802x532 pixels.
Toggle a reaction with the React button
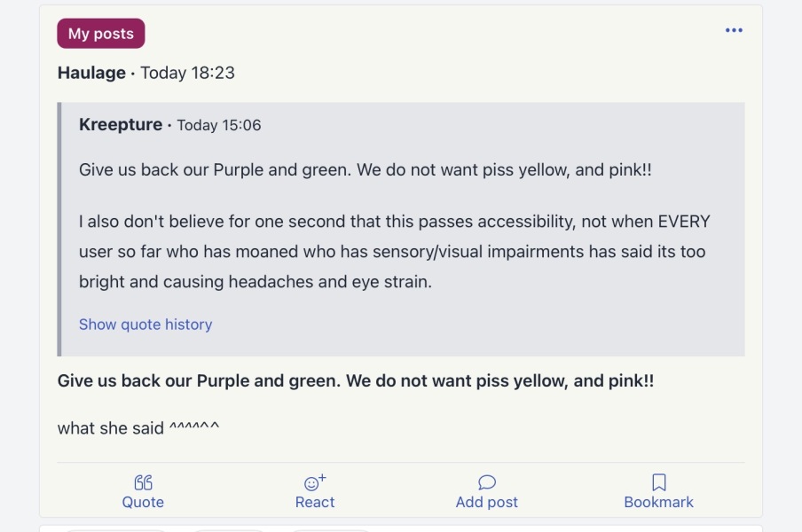(315, 491)
